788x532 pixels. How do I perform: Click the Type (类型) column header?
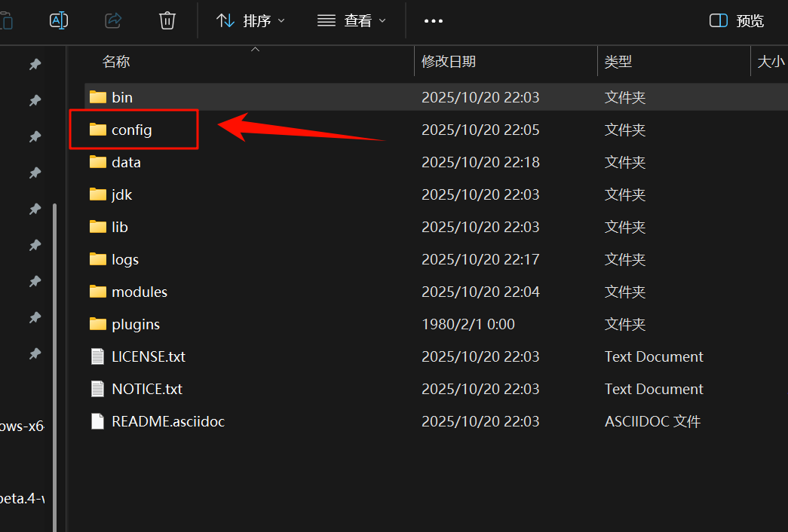tap(618, 62)
